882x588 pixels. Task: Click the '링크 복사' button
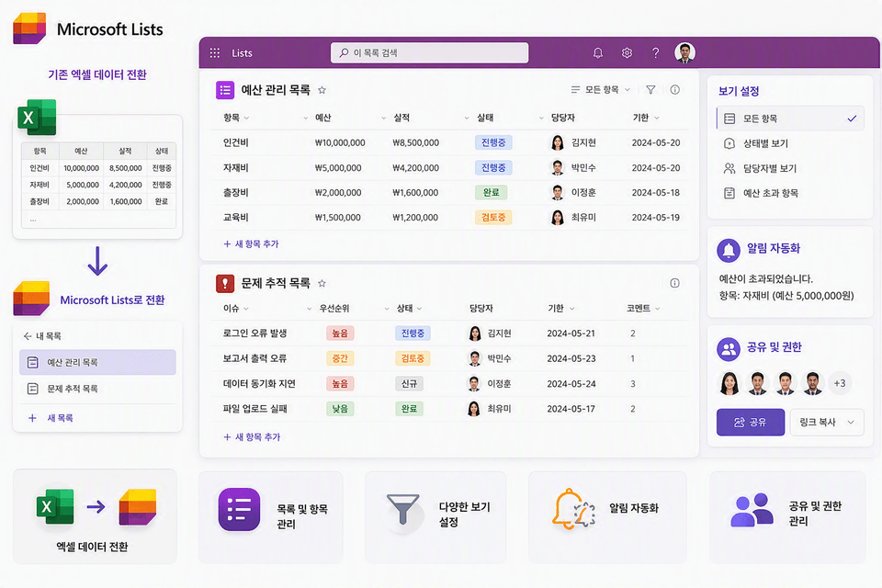pos(826,422)
